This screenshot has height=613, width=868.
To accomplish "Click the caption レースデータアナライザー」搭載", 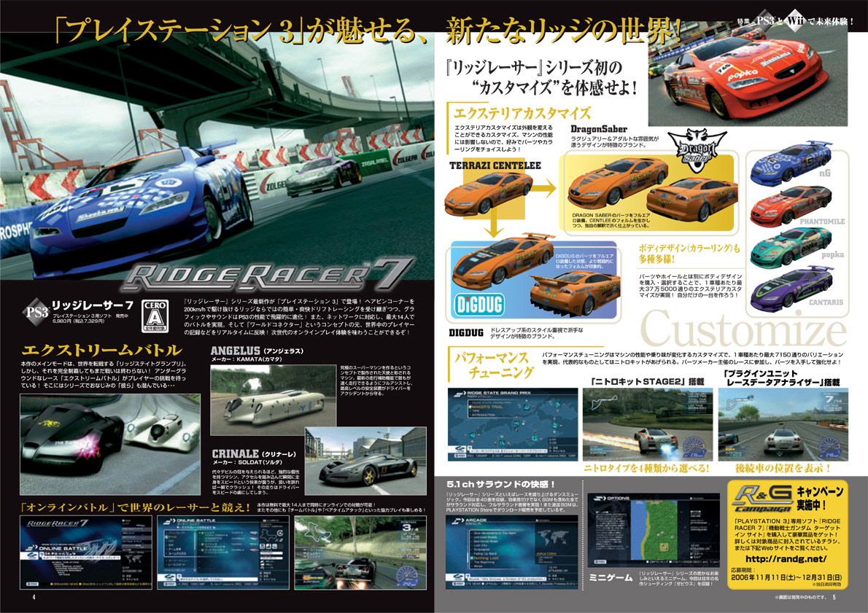I will click(x=782, y=382).
